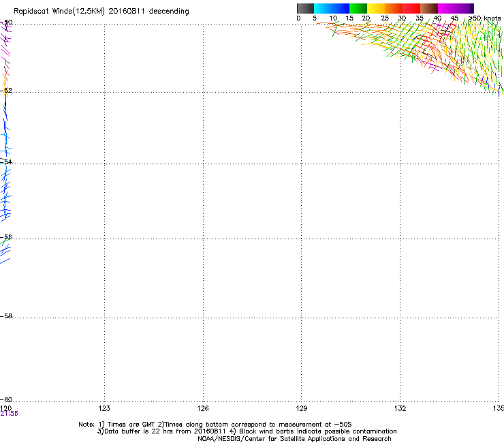Click the longitude label 132
504x443 pixels.
pyautogui.click(x=400, y=408)
